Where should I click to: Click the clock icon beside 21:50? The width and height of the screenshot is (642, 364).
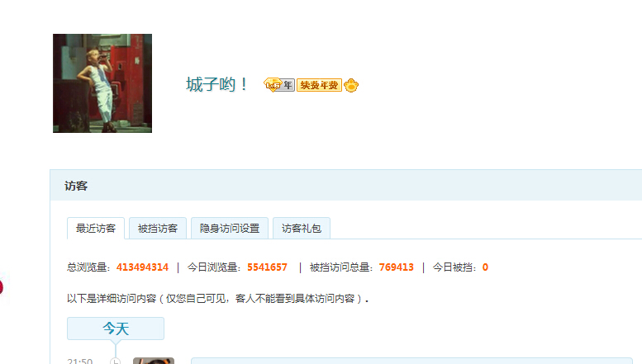click(x=116, y=362)
